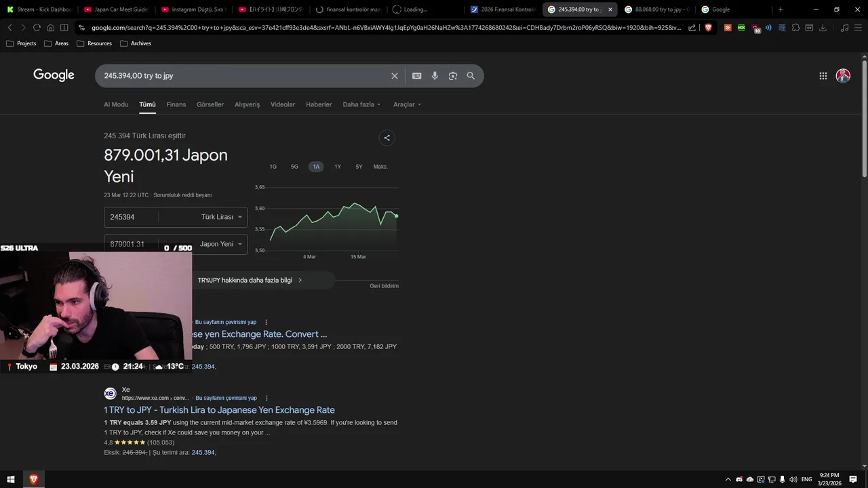Viewport: 868px width, 488px height.
Task: Open the green MX extension icon
Action: [x=741, y=28]
